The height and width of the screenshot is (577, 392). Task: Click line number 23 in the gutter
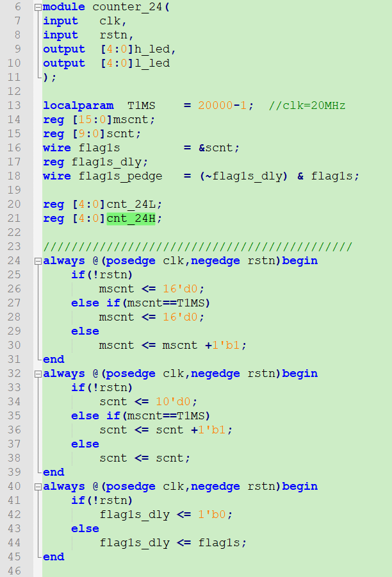14,247
